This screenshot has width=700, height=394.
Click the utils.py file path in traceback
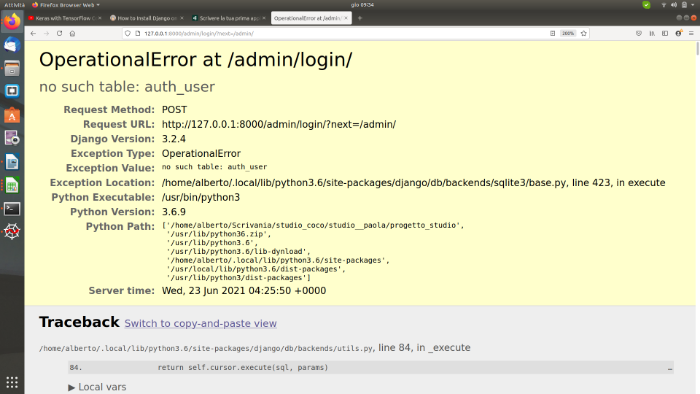206,348
